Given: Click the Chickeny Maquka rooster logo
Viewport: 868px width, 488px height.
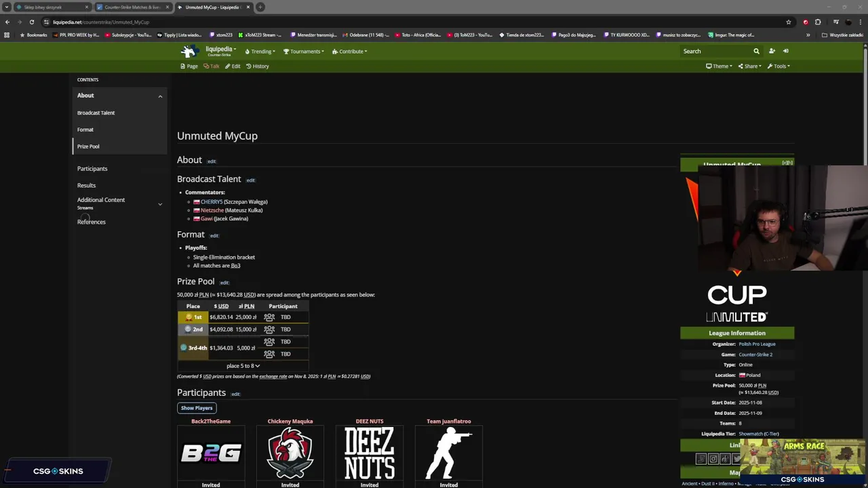Looking at the screenshot, I should [x=290, y=453].
